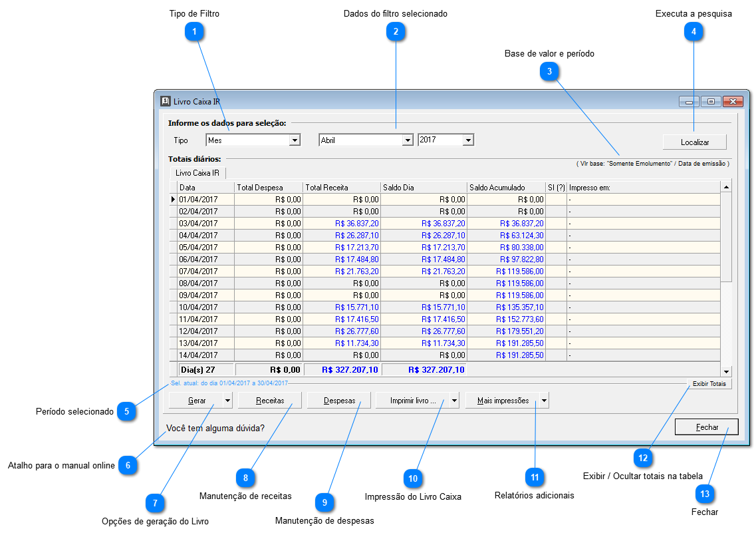The width and height of the screenshot is (756, 537).
Task: Expand the Mais impressões dropdown arrow
Action: point(545,401)
